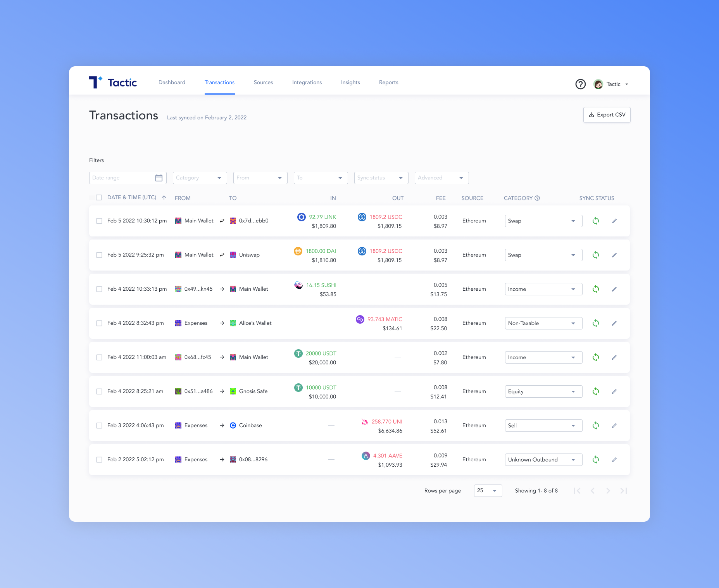Edit the 93.743 MATIC transaction
The image size is (719, 588).
click(614, 323)
